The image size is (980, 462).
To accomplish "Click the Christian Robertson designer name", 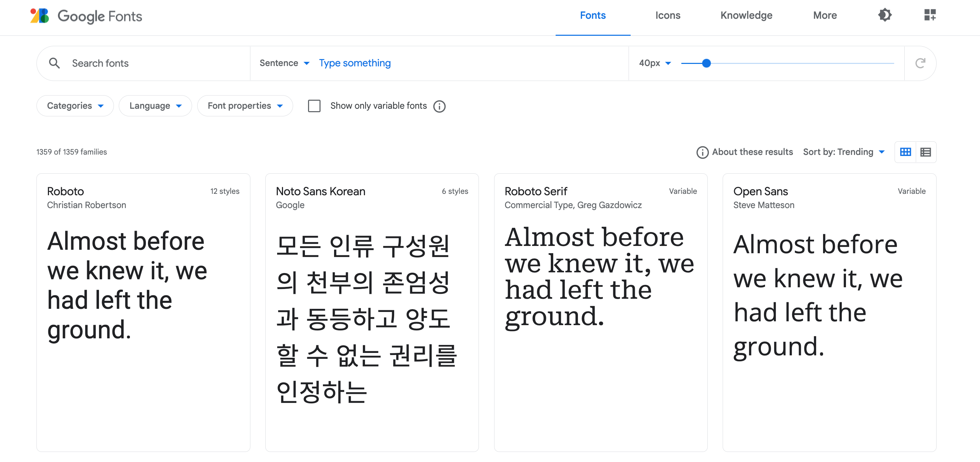I will click(x=86, y=205).
